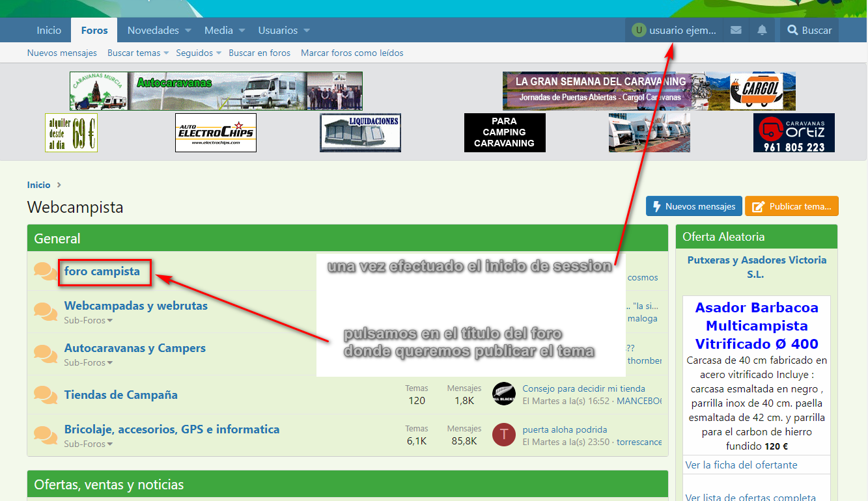Click the chat bubble icon beside Tiendas de Campaña
The height and width of the screenshot is (501, 868).
pos(46,394)
